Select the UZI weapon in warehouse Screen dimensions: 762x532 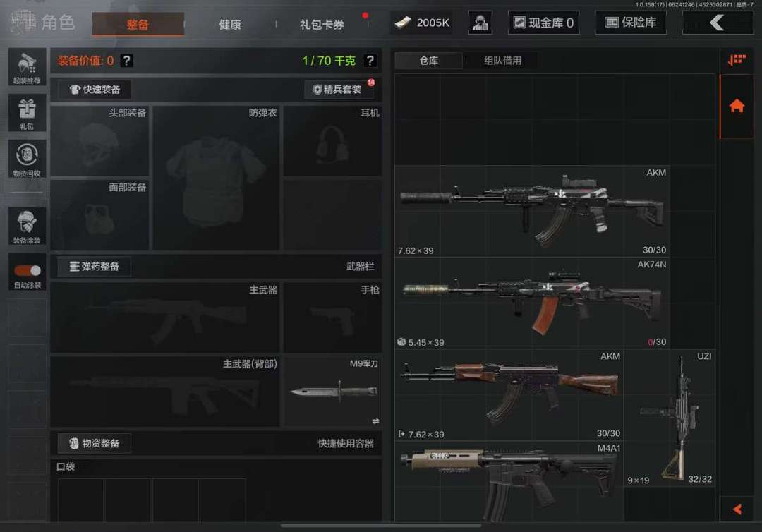pos(670,418)
